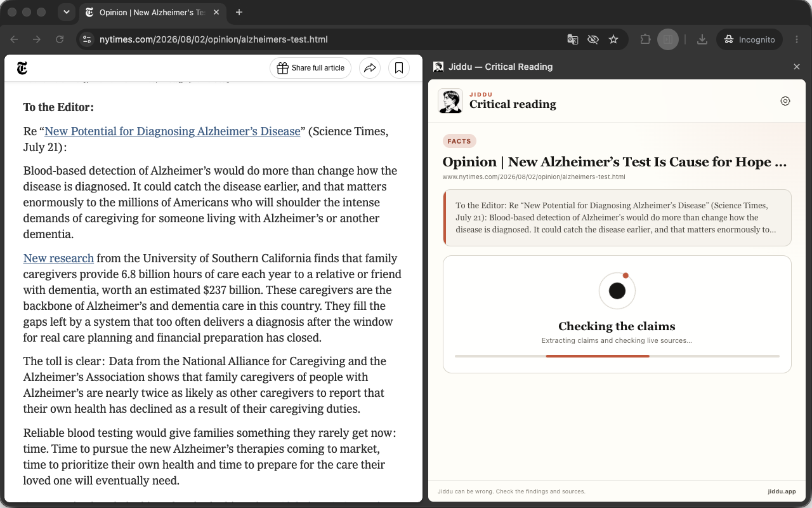Viewport: 812px width, 508px height.
Task: Click the Checking the claims status heading
Action: (x=617, y=326)
